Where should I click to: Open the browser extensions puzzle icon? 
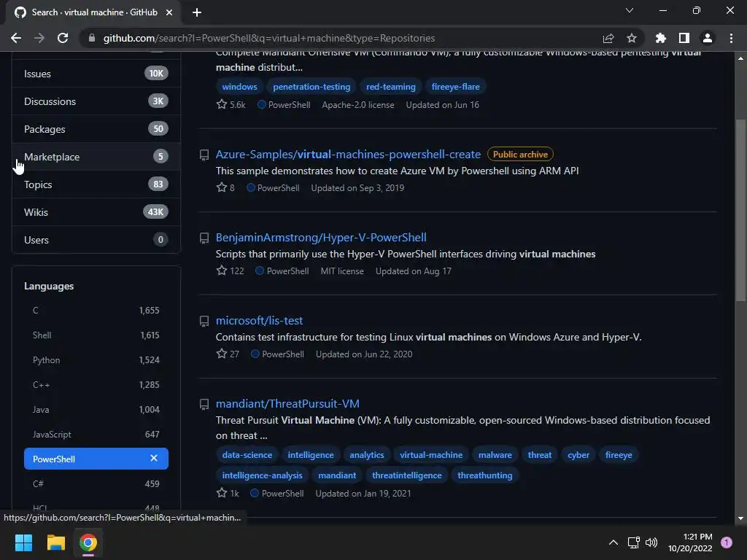tap(660, 38)
